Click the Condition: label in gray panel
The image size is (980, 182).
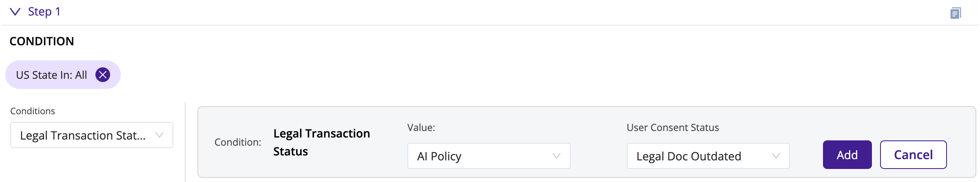[238, 142]
